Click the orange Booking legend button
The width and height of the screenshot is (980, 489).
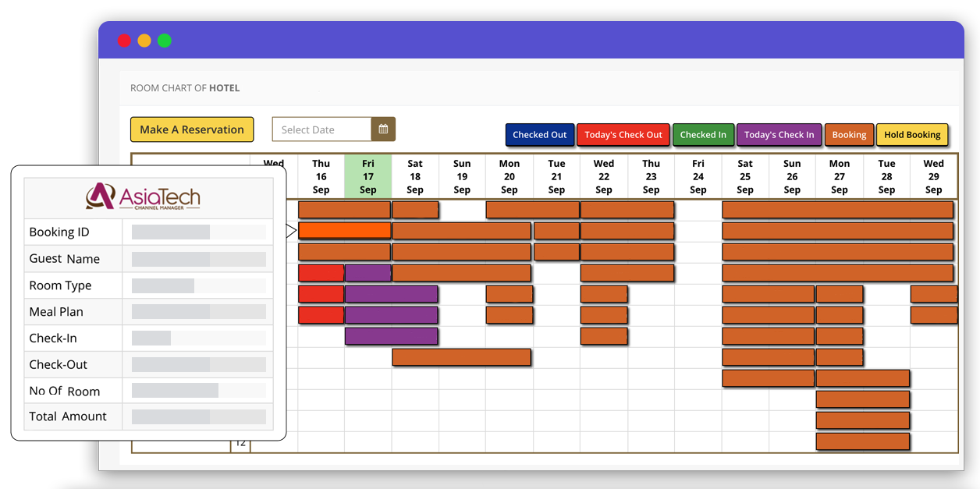point(849,134)
